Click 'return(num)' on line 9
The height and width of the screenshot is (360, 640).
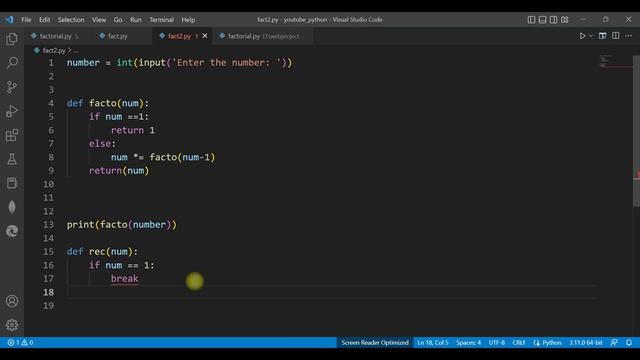119,171
